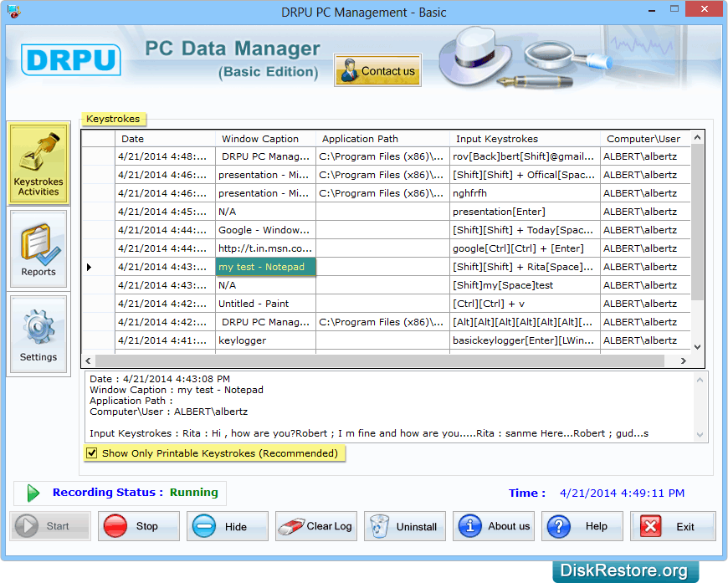
Task: Stop the recording
Action: pyautogui.click(x=139, y=526)
